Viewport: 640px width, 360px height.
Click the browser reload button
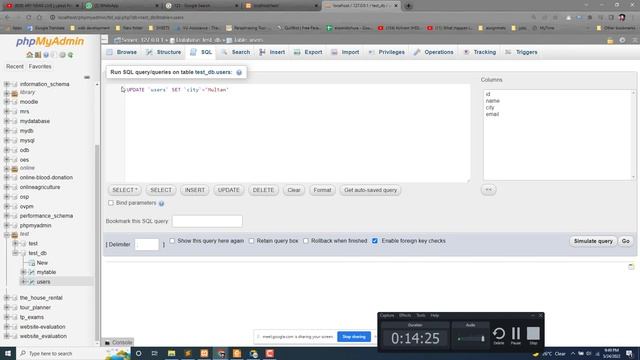pos(29,18)
